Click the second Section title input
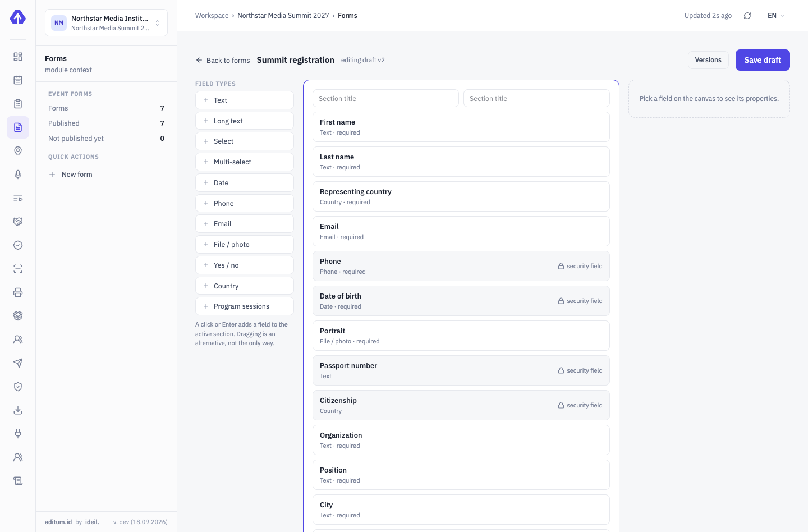 point(536,98)
